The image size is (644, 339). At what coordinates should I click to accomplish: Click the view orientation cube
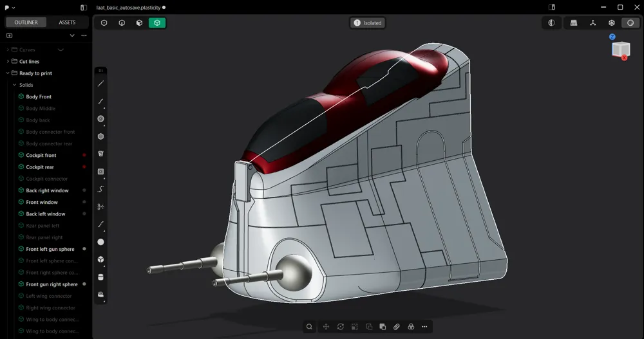(621, 50)
